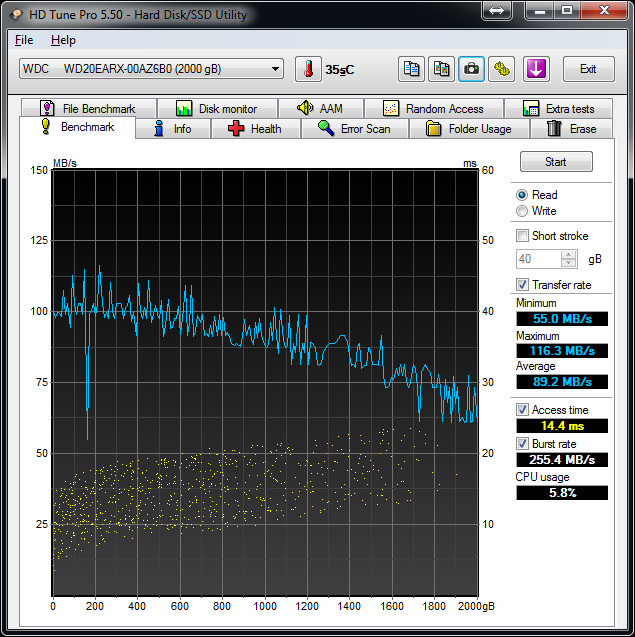
Task: Select the Write radio button
Action: tap(522, 211)
